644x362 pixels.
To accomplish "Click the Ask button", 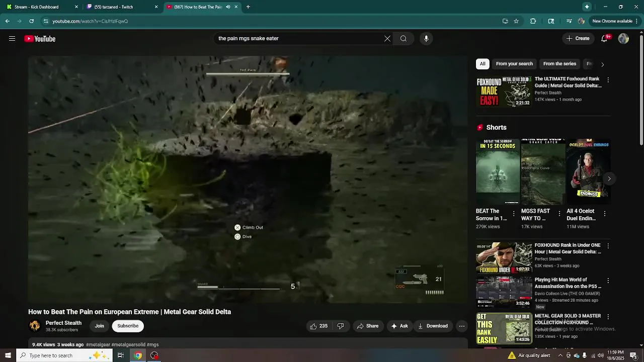I will 399,326.
